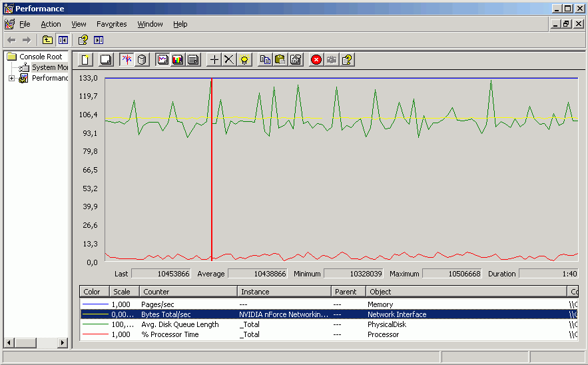Viewport: 588px width, 365px height.
Task: Click the System Monitor Help icon
Action: (347, 60)
